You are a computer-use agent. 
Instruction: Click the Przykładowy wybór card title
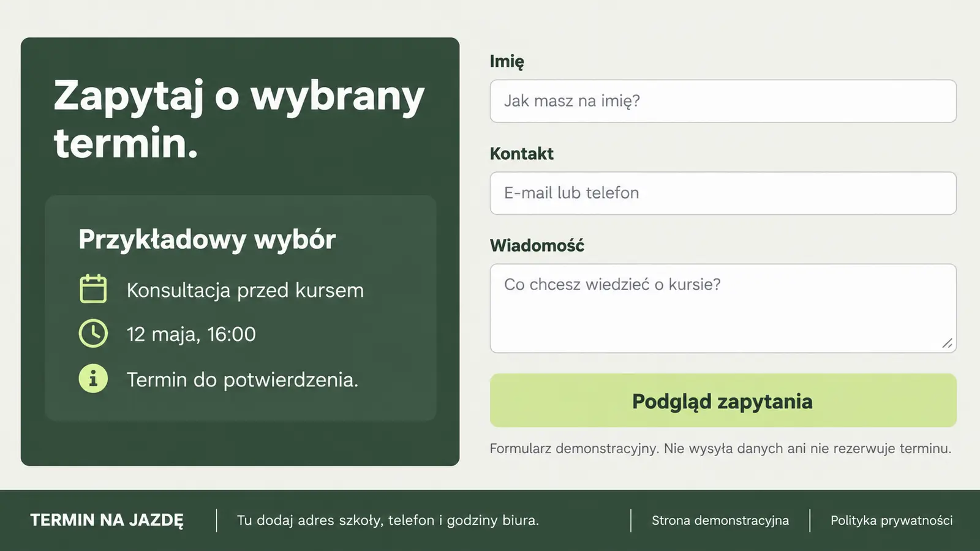pyautogui.click(x=207, y=239)
